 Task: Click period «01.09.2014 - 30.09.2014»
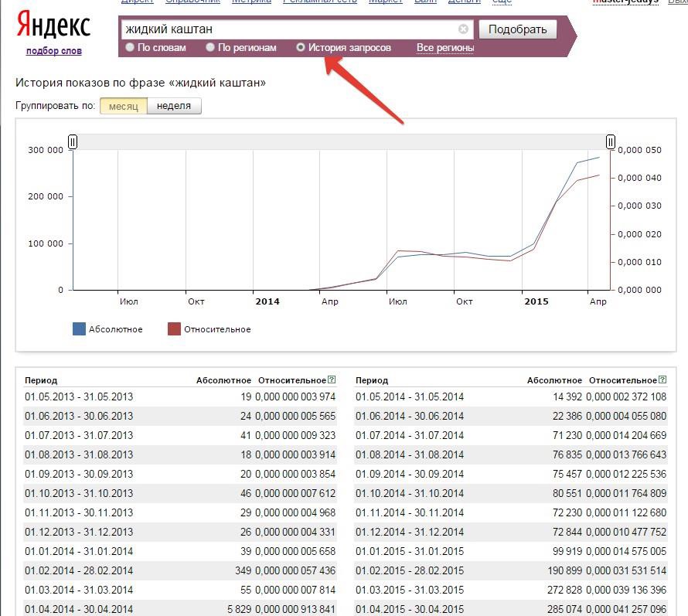pos(410,474)
